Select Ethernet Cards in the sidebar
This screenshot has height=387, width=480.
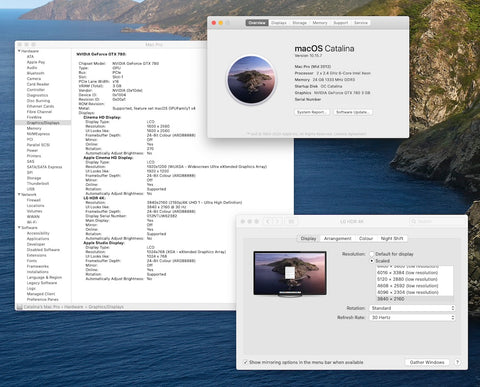coord(40,106)
